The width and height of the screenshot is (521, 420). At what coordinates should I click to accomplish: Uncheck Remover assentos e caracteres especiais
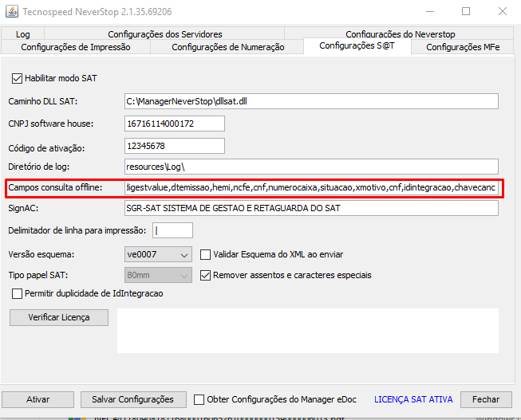(x=205, y=275)
